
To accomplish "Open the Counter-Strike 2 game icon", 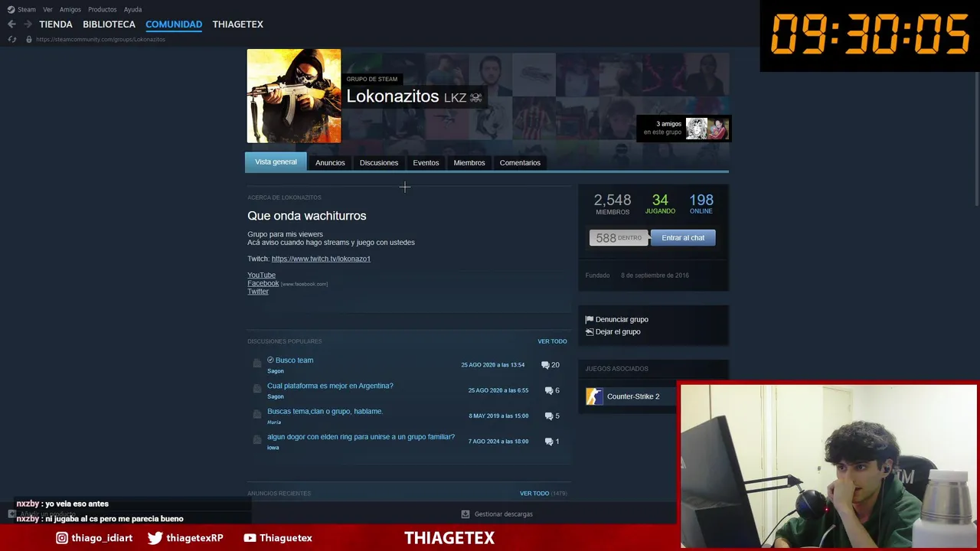I will (x=594, y=396).
